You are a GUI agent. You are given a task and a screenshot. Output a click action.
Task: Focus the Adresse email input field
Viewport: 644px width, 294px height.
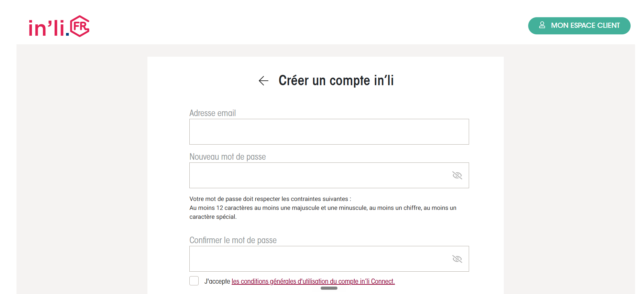[x=329, y=132]
